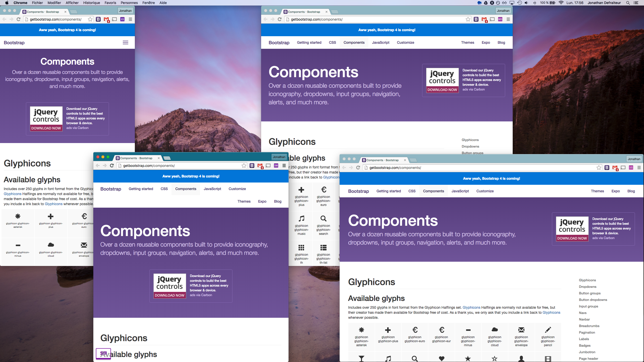The image size is (644, 362).
Task: Select the glyphicon-asterisk icon
Action: point(361,330)
